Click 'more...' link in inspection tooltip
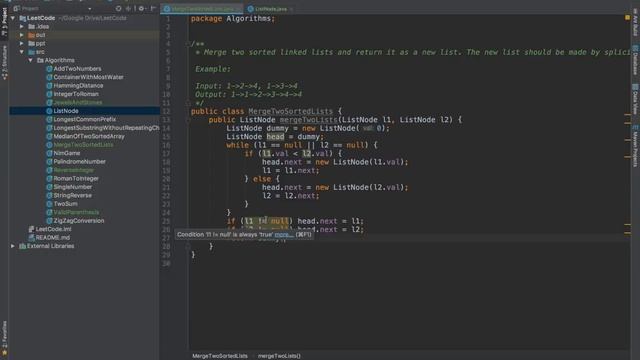Viewport: 640px width, 360px height. tap(284, 235)
